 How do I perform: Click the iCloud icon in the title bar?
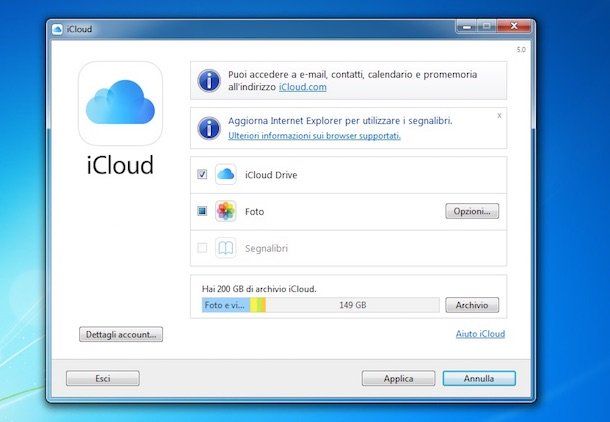coord(57,29)
